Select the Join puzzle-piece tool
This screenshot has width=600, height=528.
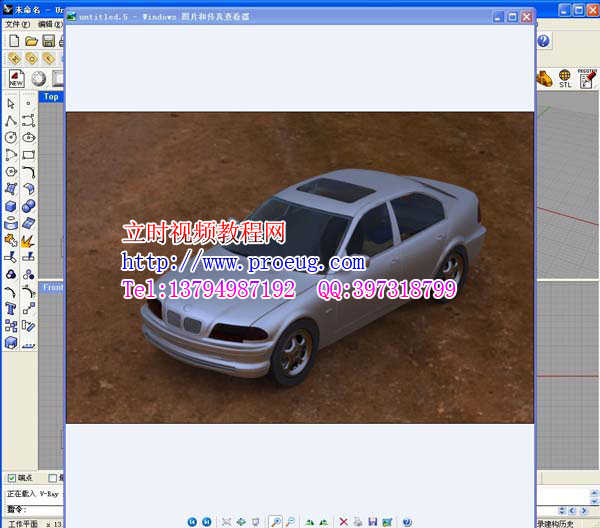click(11, 240)
